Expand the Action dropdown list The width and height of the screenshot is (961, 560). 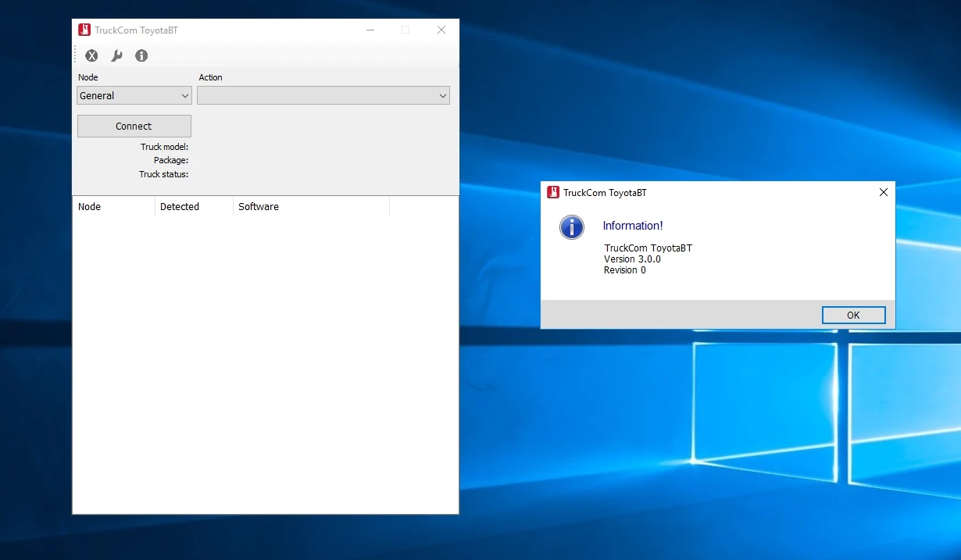pyautogui.click(x=323, y=95)
